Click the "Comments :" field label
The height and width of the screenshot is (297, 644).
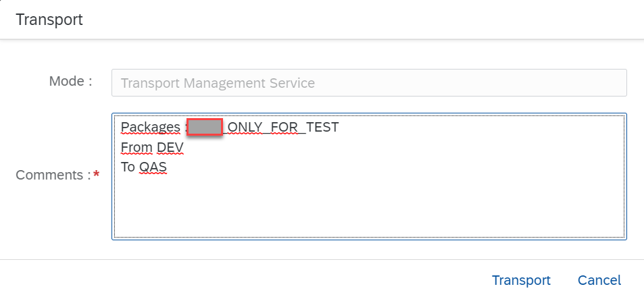53,175
